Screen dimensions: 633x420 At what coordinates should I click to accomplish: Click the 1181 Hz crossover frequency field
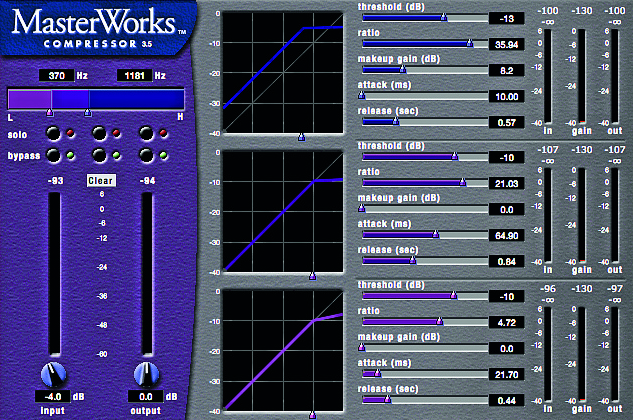pos(136,75)
